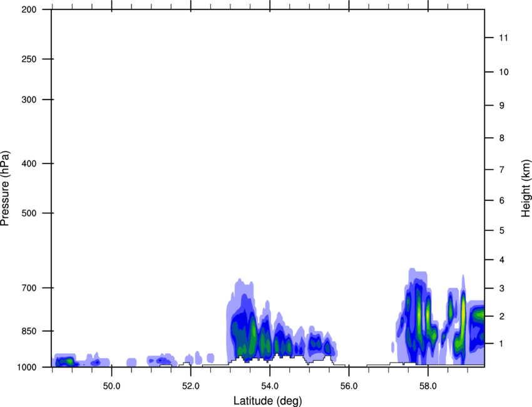
Task: Click height tick label 6
Action: [x=502, y=200]
